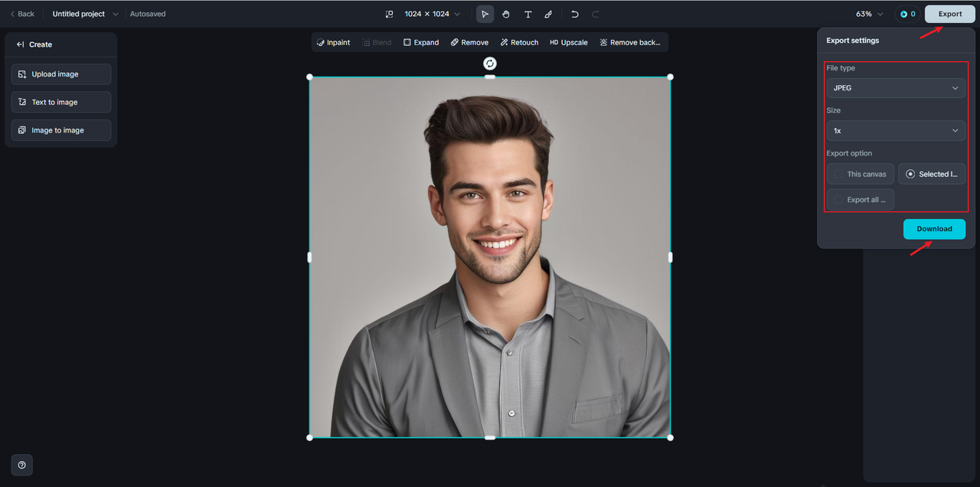
Task: Go back using the Back button
Action: (22, 14)
